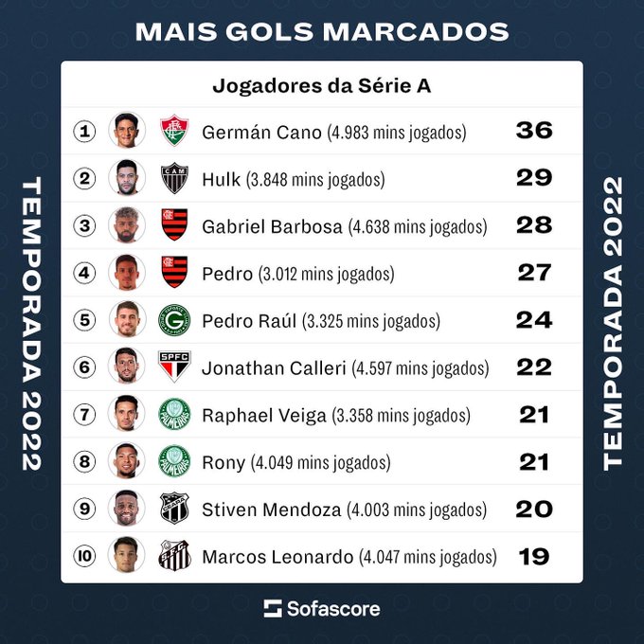Click the rank 10 circle badge
Viewport: 644px width, 644px height.
[84, 556]
